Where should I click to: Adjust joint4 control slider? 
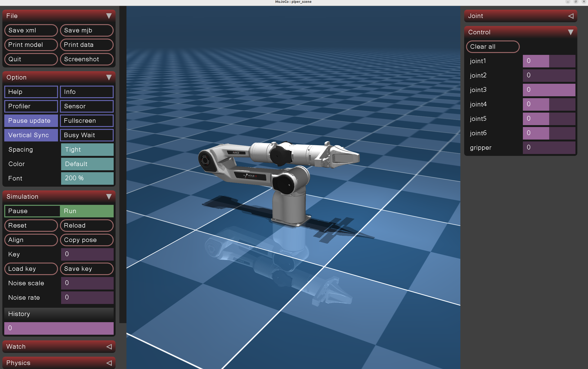pyautogui.click(x=549, y=104)
